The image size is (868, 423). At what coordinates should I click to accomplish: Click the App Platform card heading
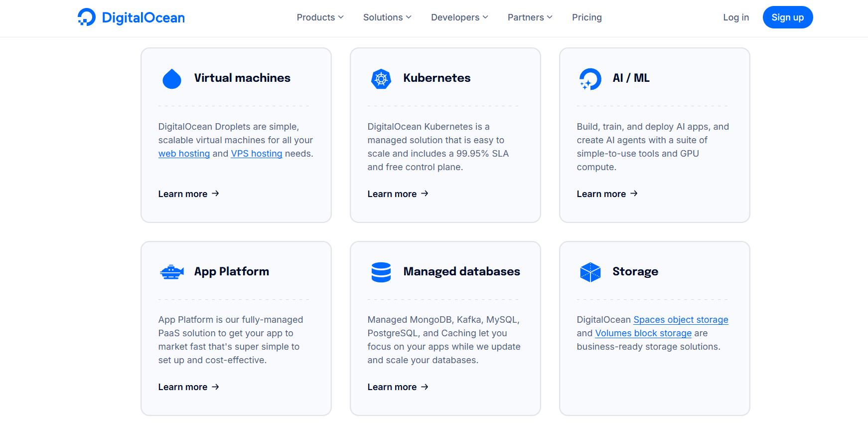click(232, 271)
